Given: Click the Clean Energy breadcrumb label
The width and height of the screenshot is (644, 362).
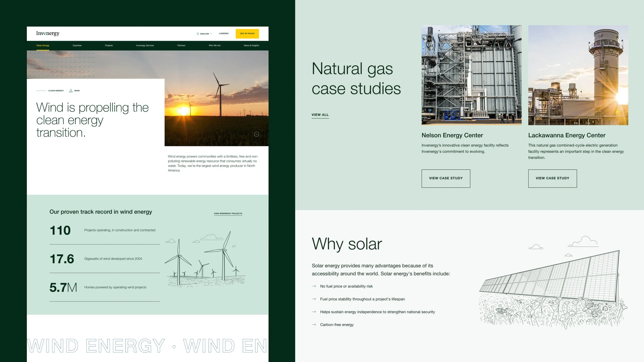Looking at the screenshot, I should (x=56, y=91).
